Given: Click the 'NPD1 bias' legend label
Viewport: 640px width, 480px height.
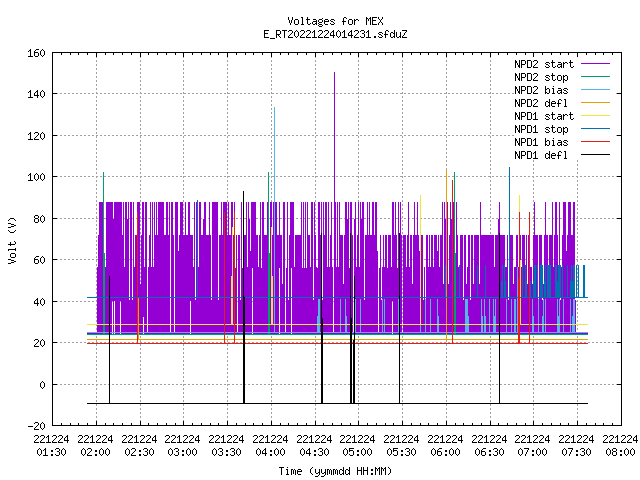Looking at the screenshot, I should pyautogui.click(x=541, y=142).
